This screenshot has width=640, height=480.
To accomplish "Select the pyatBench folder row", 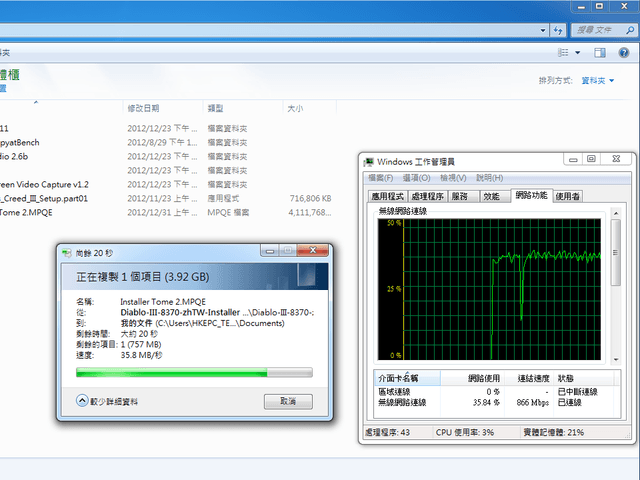I will pyautogui.click(x=167, y=142).
